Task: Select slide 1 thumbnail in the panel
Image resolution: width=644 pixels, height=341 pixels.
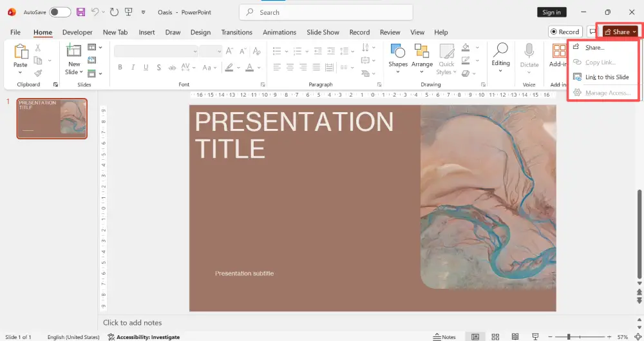Action: click(x=52, y=119)
